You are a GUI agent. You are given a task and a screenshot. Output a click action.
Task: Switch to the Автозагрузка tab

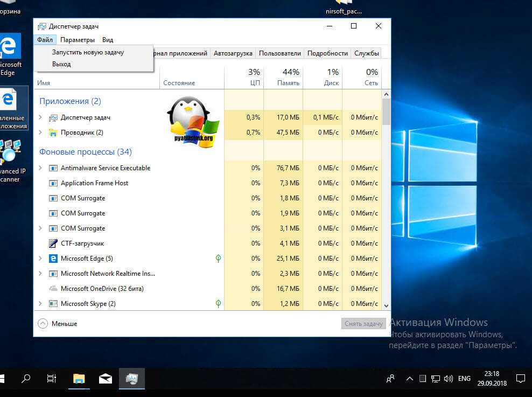pos(233,53)
